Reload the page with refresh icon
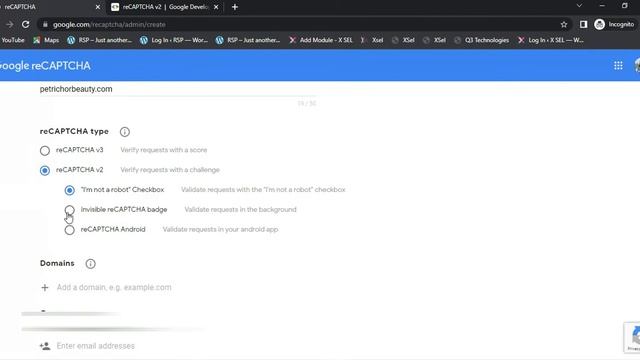The height and width of the screenshot is (360, 640). click(x=25, y=24)
